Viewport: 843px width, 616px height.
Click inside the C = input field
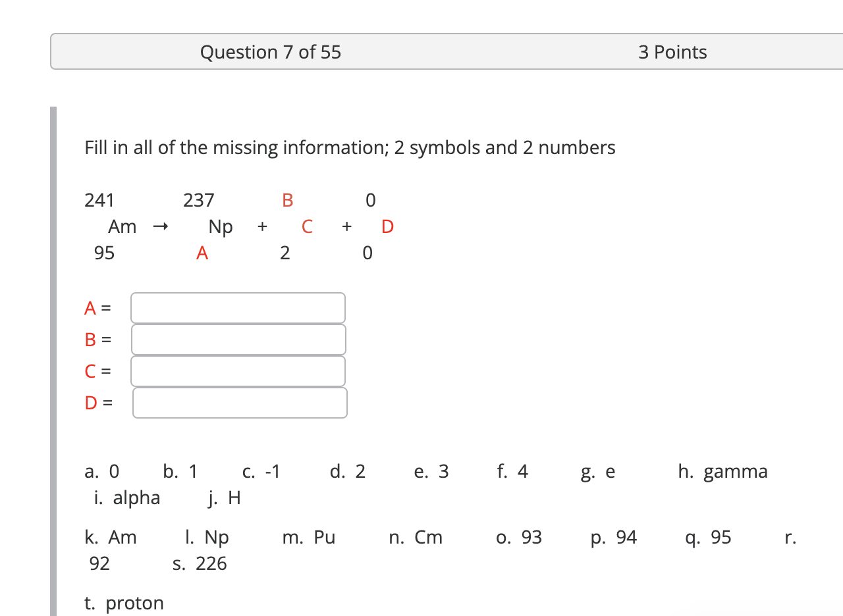pyautogui.click(x=238, y=371)
